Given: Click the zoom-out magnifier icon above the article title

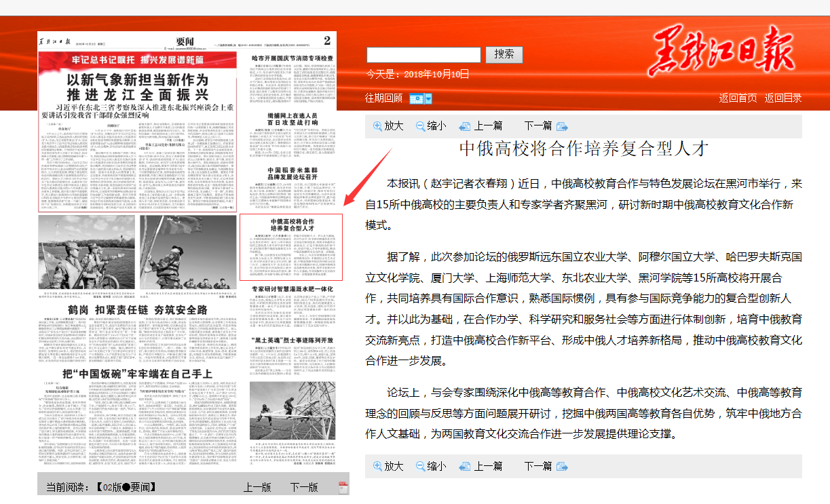Looking at the screenshot, I should [x=421, y=126].
